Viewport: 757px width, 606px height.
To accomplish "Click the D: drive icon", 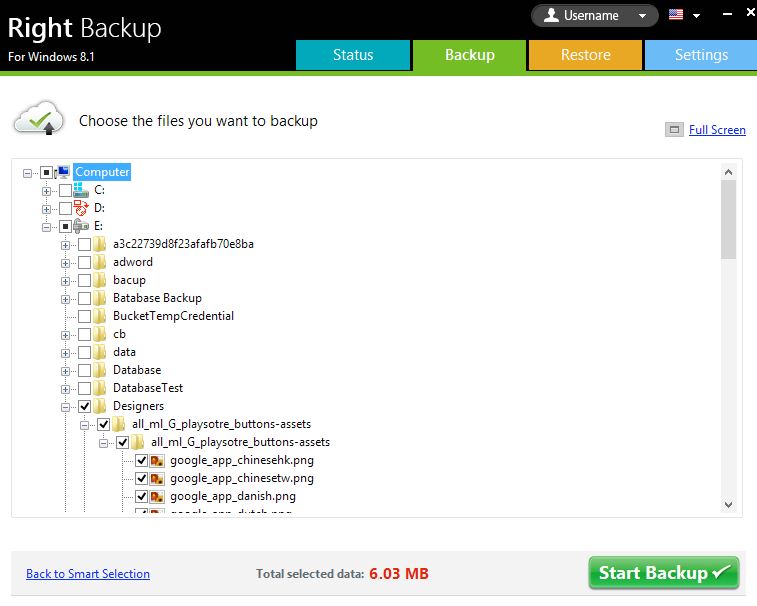I will [x=81, y=208].
